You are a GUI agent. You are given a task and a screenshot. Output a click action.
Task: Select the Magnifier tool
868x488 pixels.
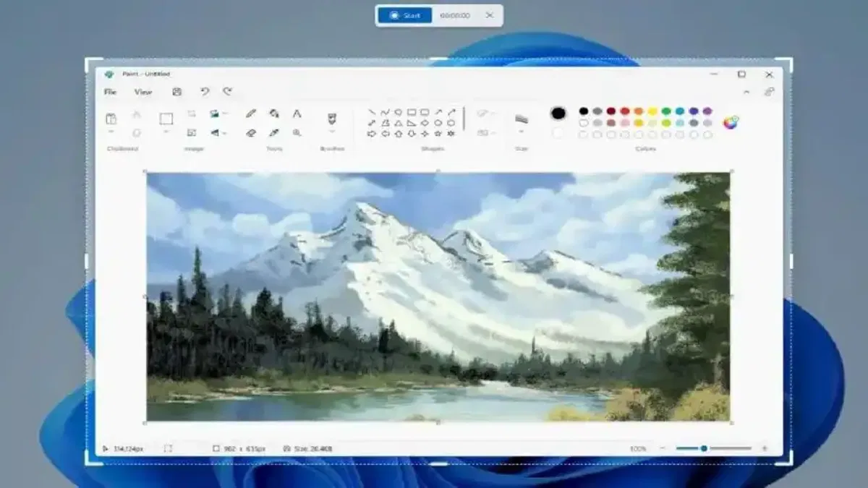pyautogui.click(x=297, y=133)
